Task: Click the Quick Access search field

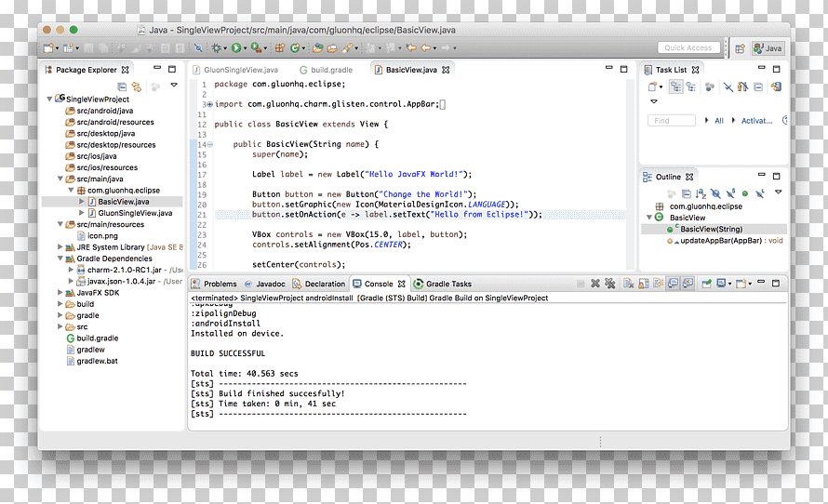Action: tap(688, 48)
